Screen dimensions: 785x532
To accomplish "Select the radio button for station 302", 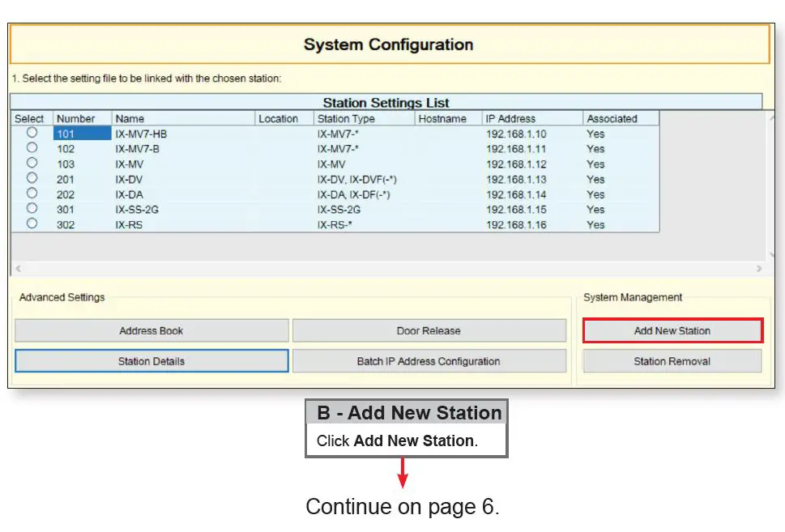I will 32,223.
